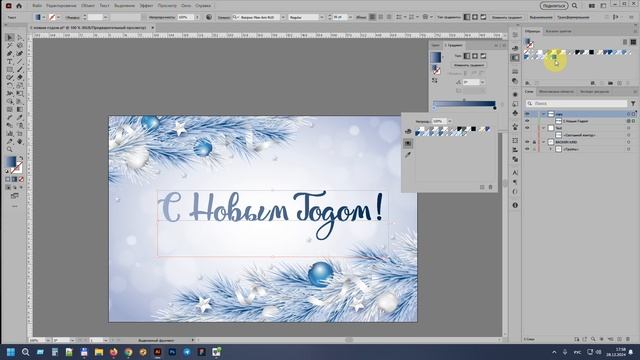Image resolution: width=640 pixels, height=360 pixels.
Task: Click the swap fill and stroke arrow
Action: 20,158
